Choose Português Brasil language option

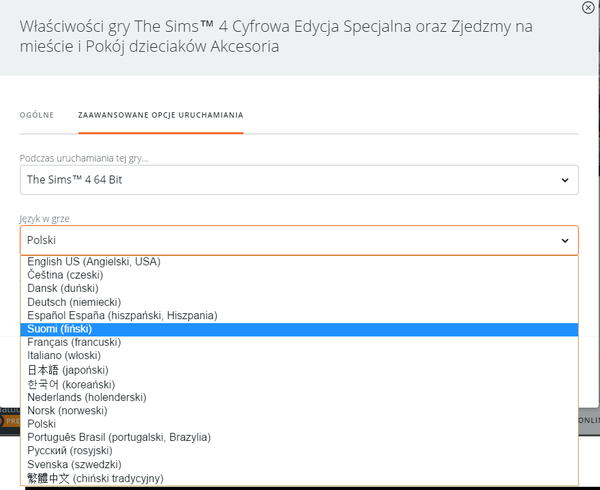pos(118,438)
